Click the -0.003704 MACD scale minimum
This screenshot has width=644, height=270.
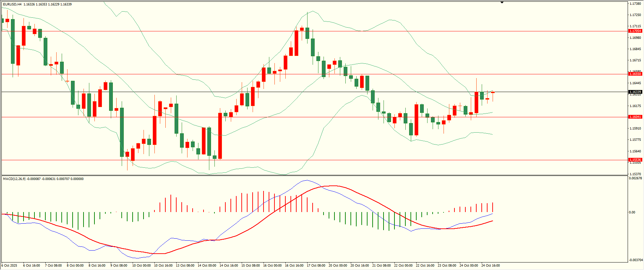pyautogui.click(x=635, y=260)
